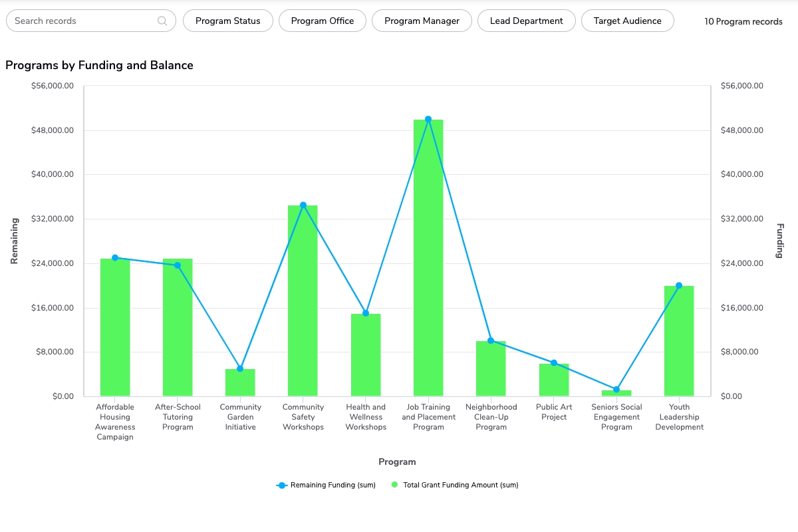This screenshot has width=798, height=532.
Task: Expand the Program Office filter
Action: (323, 21)
